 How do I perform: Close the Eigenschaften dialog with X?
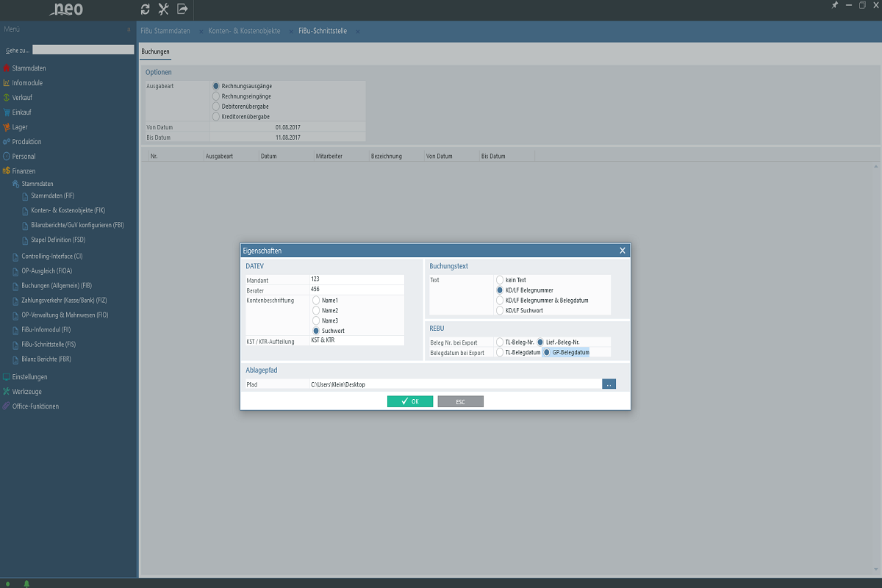[623, 251]
